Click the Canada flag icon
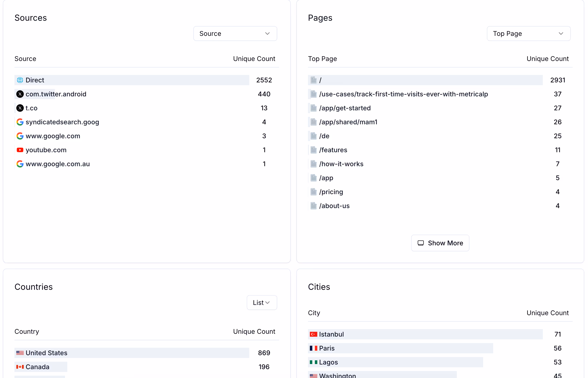This screenshot has width=588, height=378. (20, 367)
